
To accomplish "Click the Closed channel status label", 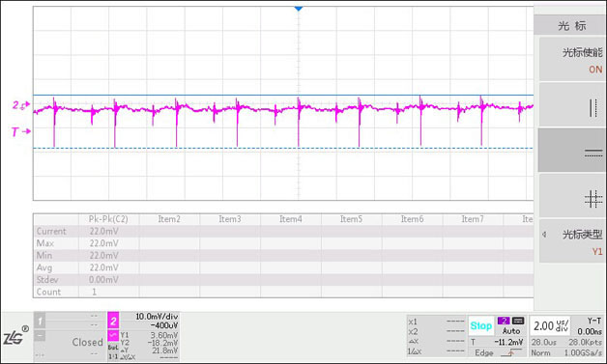I will point(88,342).
